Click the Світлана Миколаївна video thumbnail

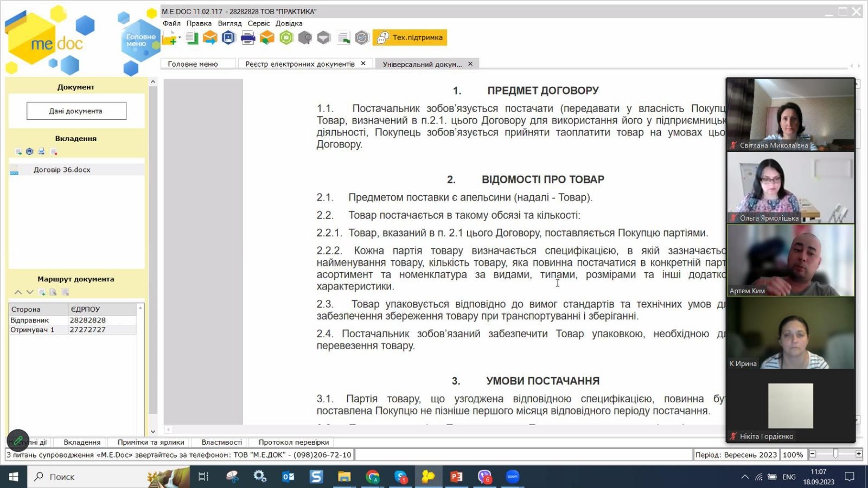coord(790,114)
